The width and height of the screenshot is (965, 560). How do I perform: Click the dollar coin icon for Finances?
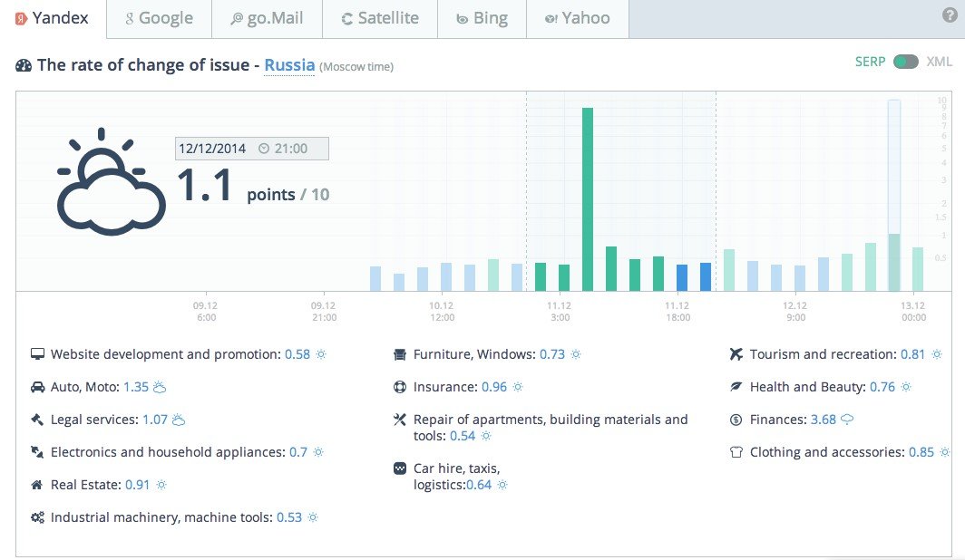pos(736,420)
